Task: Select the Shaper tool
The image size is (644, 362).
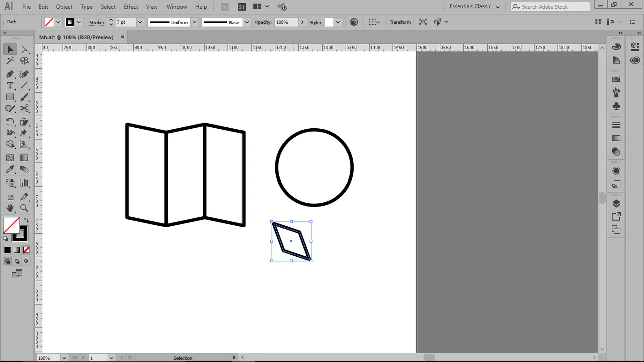Action: click(10, 109)
